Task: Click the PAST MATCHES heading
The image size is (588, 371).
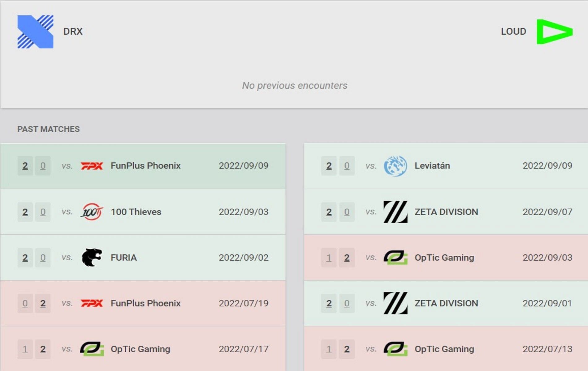Action: 49,129
